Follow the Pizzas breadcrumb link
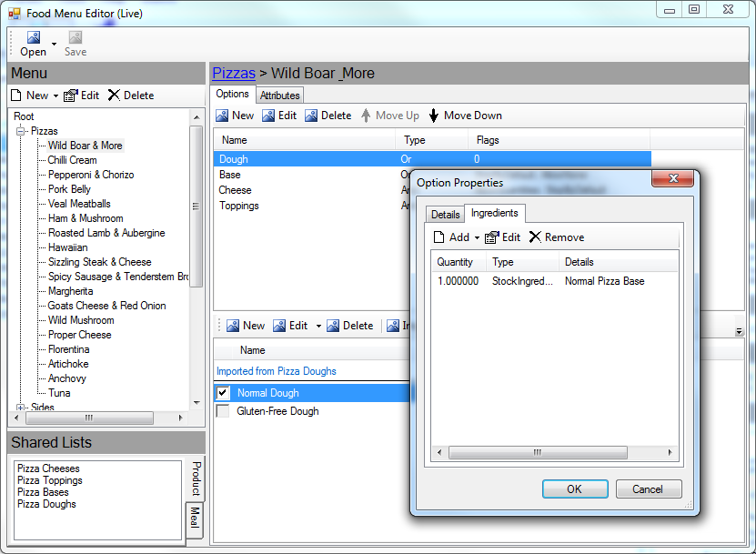756x554 pixels. 234,73
